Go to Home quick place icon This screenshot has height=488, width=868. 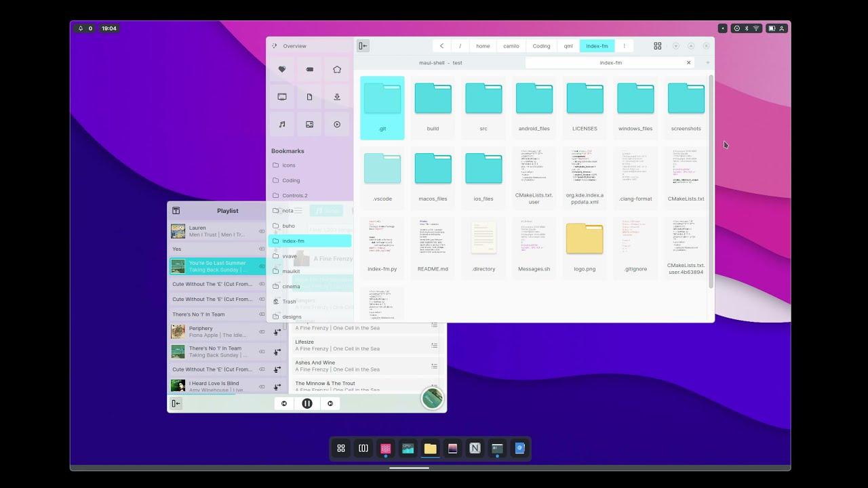(337, 69)
